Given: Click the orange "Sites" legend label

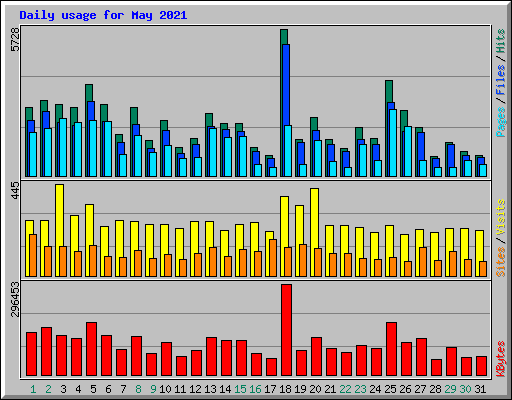Looking at the screenshot, I should [x=501, y=262].
